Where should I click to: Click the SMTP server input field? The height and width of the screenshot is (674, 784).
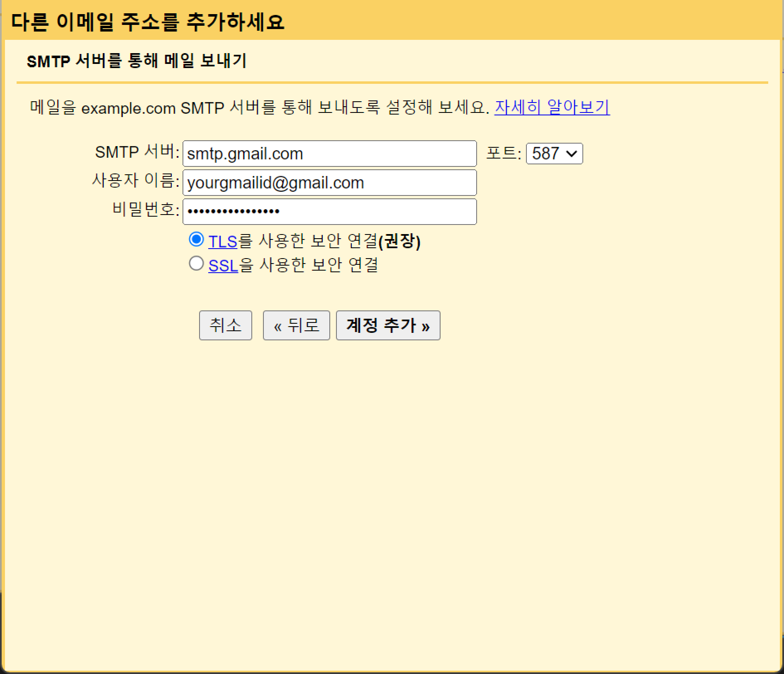pos(329,154)
